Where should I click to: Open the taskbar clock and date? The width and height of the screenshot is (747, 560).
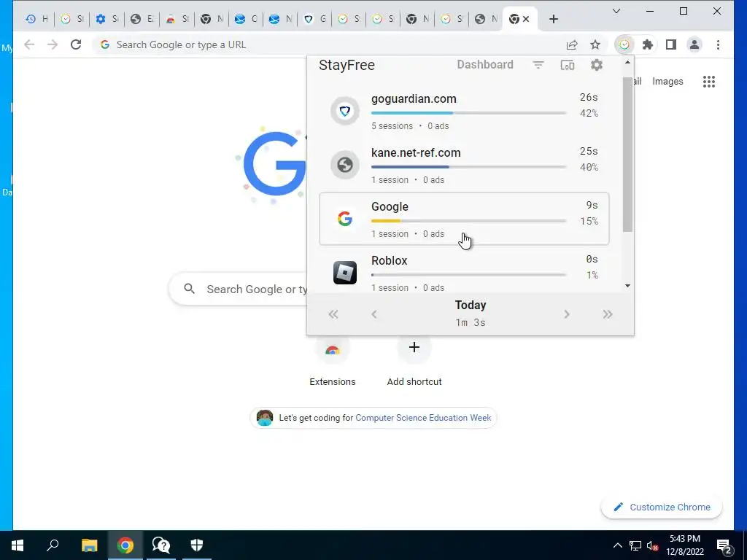click(684, 545)
